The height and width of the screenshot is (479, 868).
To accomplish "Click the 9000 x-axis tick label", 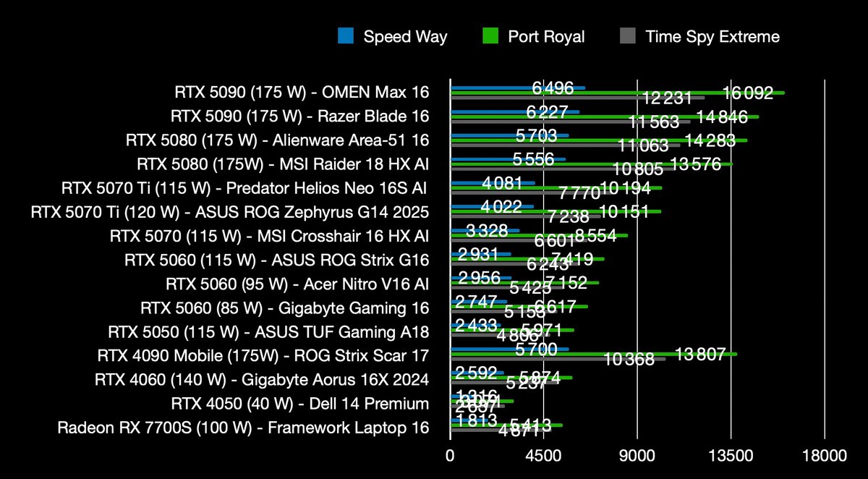I will (x=637, y=456).
